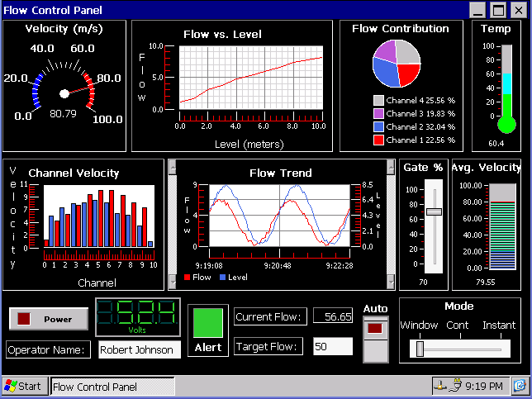532x399 pixels.
Task: Click the Volts digital LED display
Action: tap(137, 315)
